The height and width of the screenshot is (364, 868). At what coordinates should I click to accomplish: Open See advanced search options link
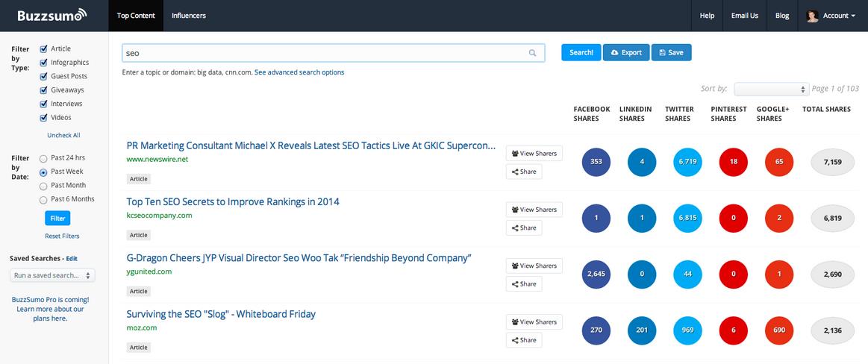pos(299,72)
